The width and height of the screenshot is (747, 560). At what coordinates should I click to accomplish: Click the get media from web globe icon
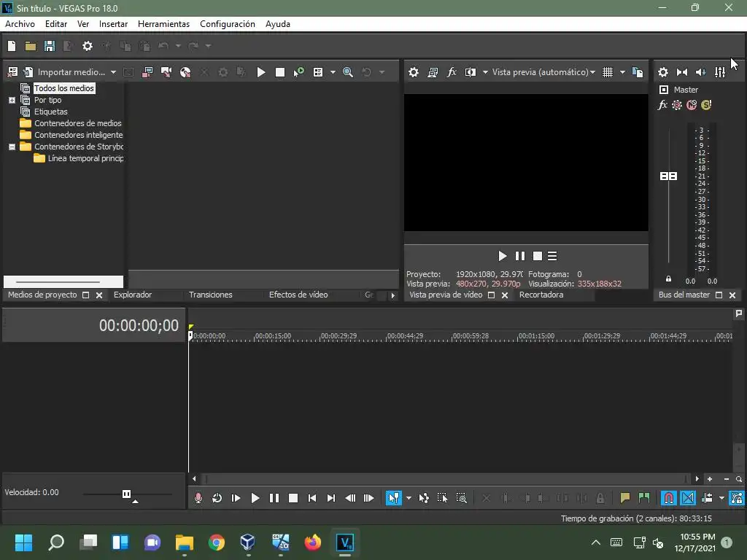click(185, 72)
